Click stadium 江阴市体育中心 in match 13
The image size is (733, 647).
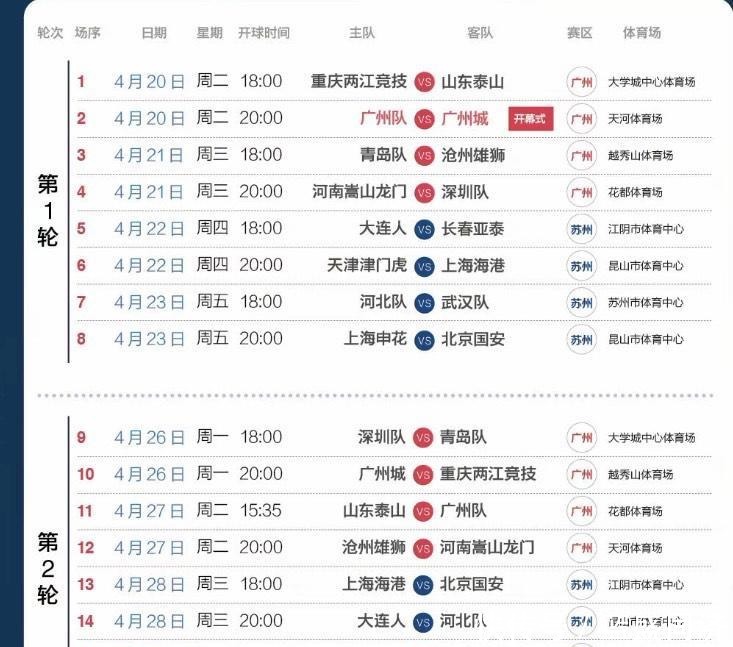[646, 585]
